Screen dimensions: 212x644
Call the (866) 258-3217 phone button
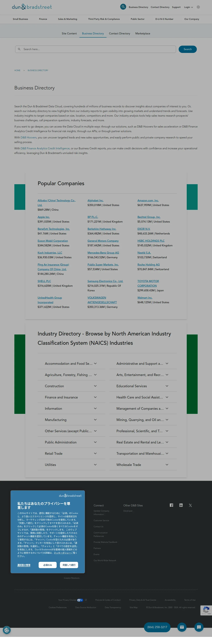[x=157, y=627]
